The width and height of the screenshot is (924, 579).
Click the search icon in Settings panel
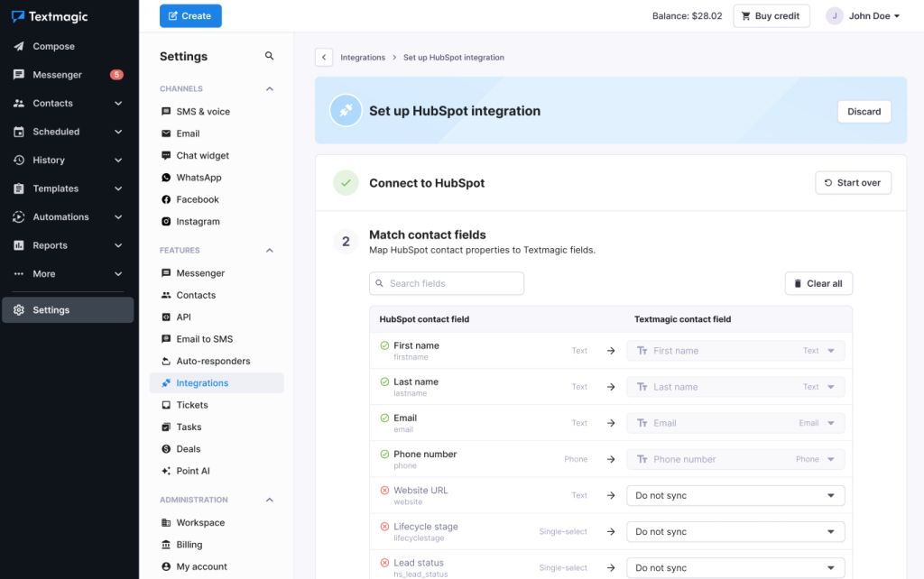tap(269, 56)
